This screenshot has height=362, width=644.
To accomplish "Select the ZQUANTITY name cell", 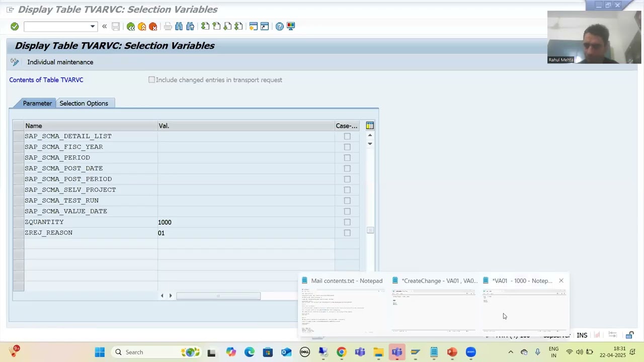I will (91, 222).
